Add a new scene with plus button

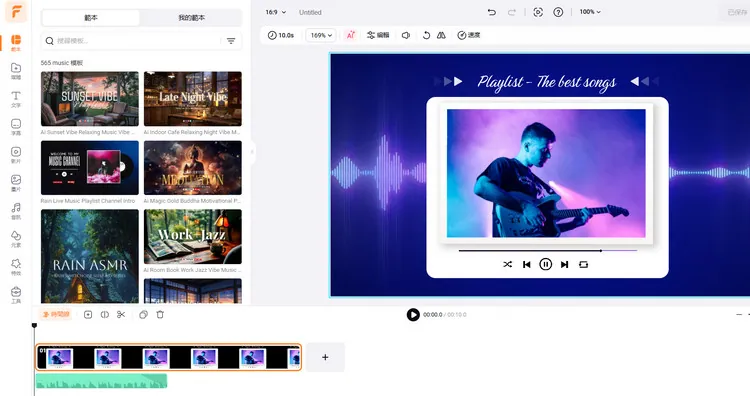point(325,357)
